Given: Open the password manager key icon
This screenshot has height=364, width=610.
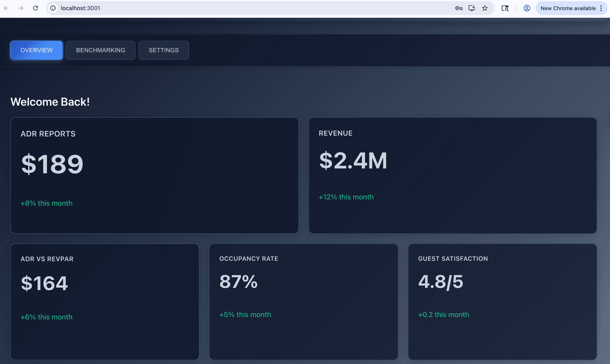Looking at the screenshot, I should [459, 8].
